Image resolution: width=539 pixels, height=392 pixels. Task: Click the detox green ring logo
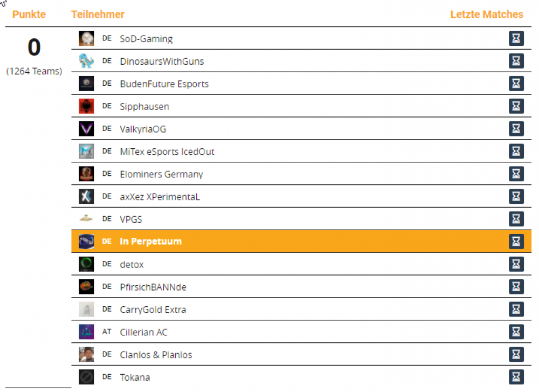point(86,264)
